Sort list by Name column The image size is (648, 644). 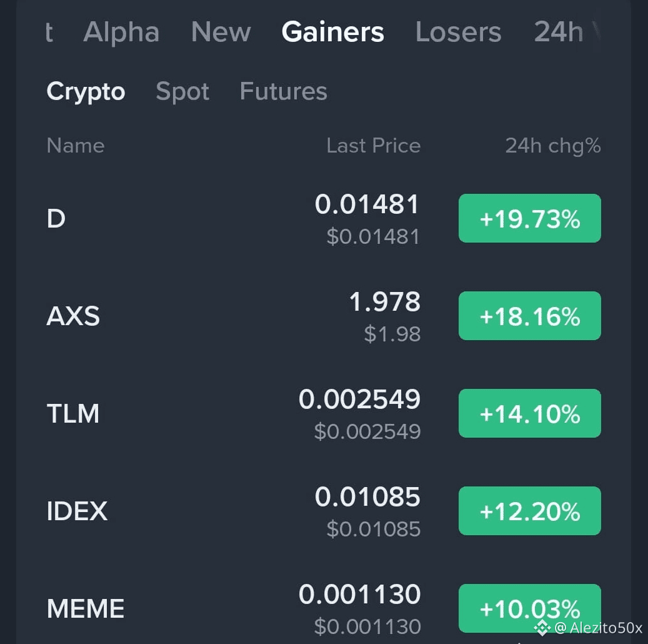(76, 146)
